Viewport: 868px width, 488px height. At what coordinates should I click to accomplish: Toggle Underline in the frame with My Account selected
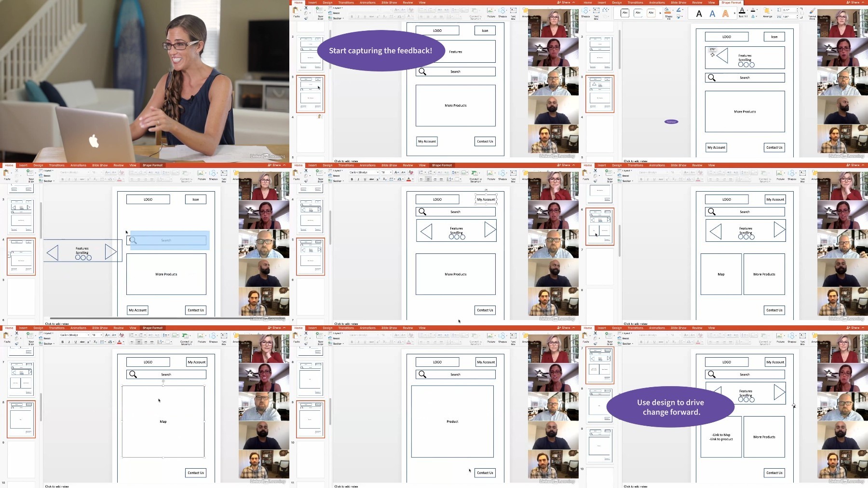pos(365,179)
